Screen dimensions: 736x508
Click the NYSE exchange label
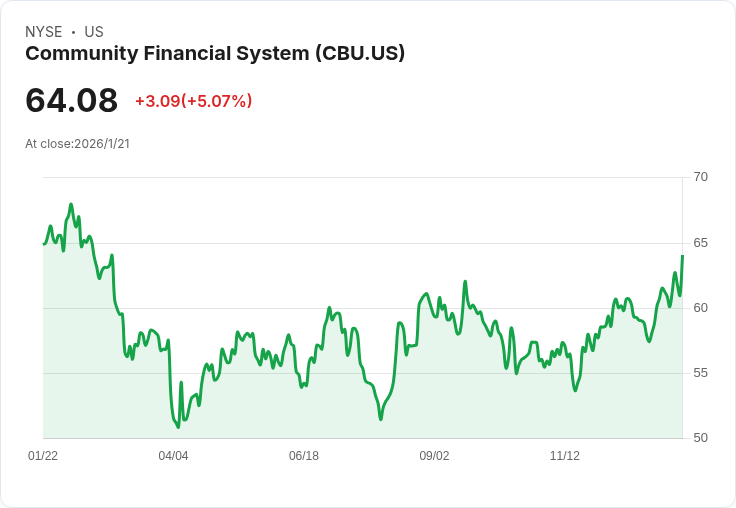44,32
